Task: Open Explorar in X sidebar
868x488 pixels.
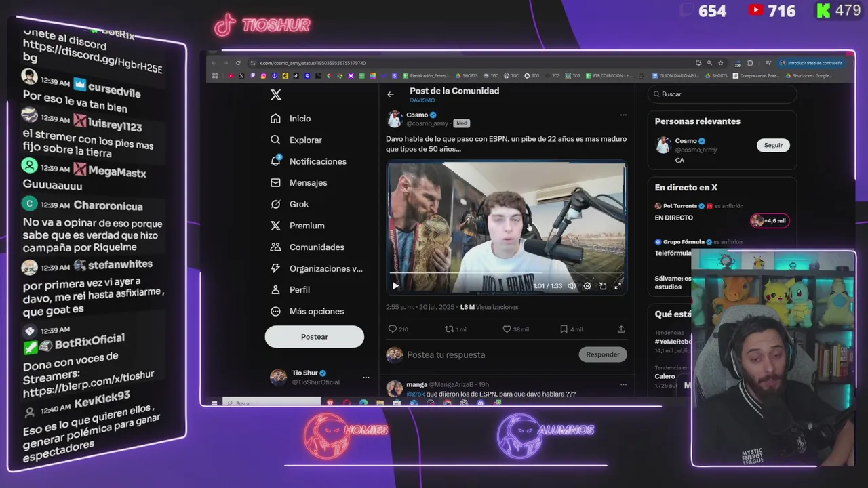Action: pos(296,140)
